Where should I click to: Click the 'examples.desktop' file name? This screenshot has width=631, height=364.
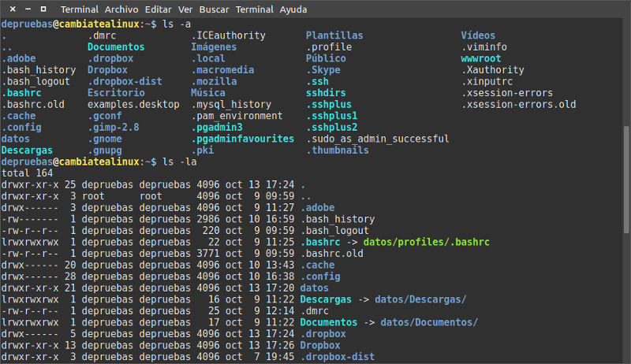(133, 105)
